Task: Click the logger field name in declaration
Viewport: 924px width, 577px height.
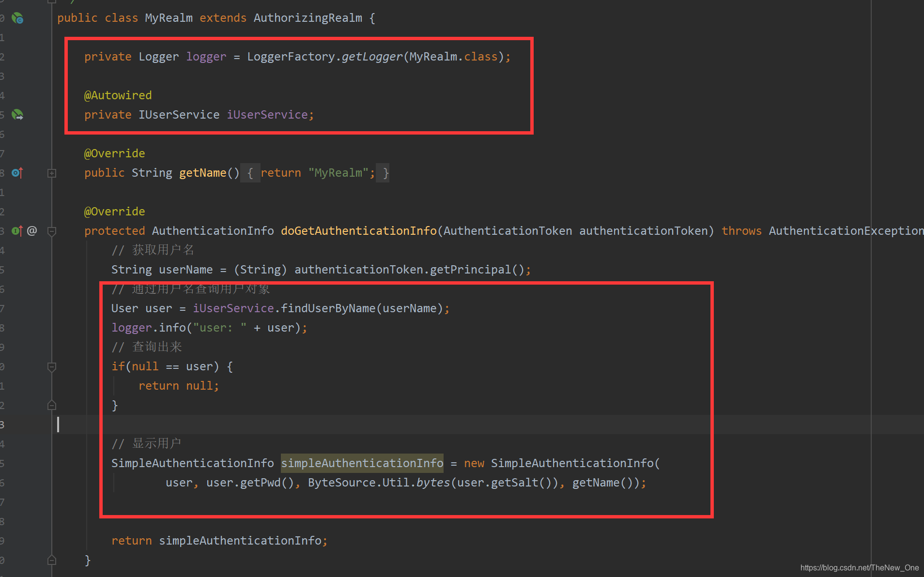Action: tap(206, 57)
